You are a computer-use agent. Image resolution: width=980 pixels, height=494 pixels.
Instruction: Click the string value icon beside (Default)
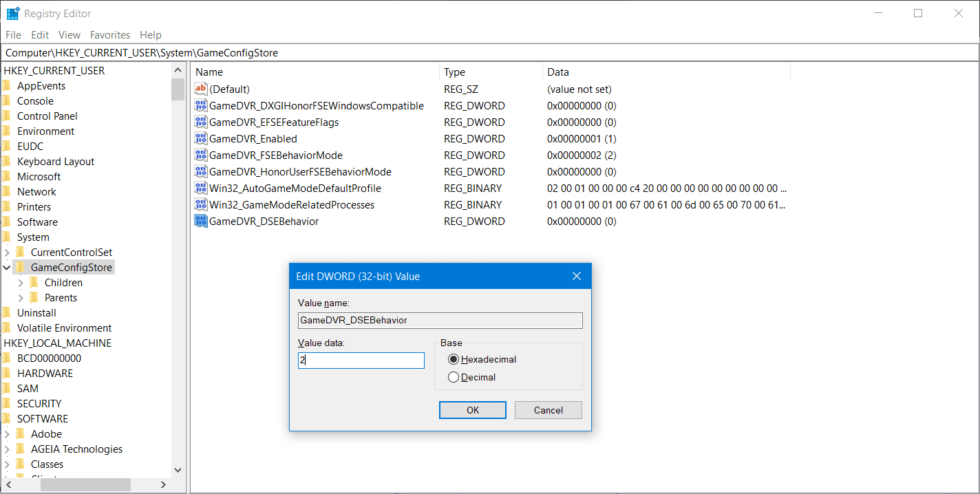click(x=201, y=89)
